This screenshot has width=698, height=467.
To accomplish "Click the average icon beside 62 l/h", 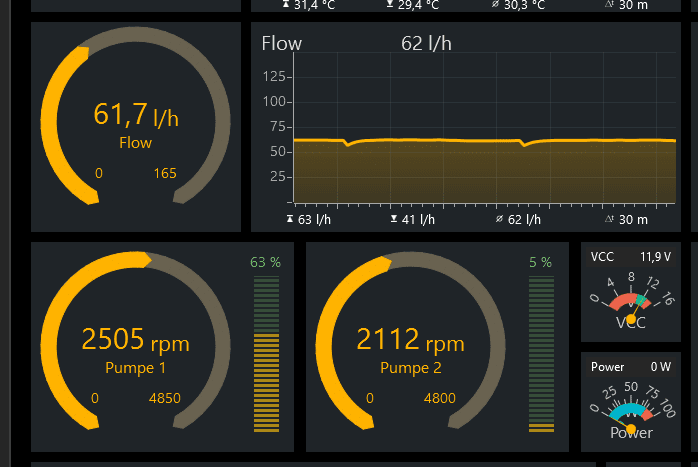I will [x=499, y=219].
